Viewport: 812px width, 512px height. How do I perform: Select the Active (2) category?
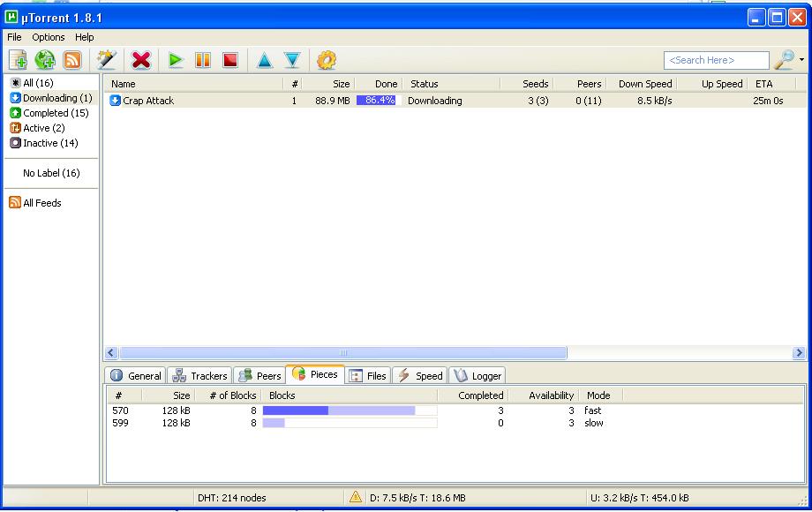pyautogui.click(x=38, y=128)
